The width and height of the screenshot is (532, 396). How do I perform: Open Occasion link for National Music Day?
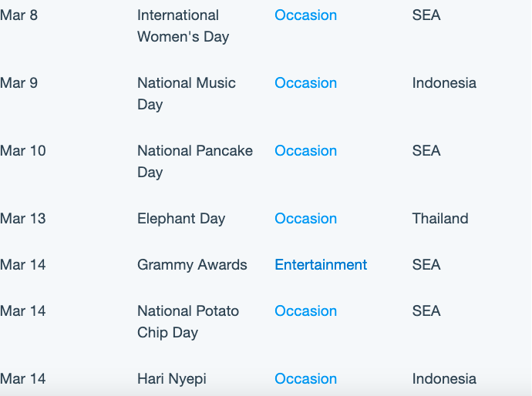305,83
